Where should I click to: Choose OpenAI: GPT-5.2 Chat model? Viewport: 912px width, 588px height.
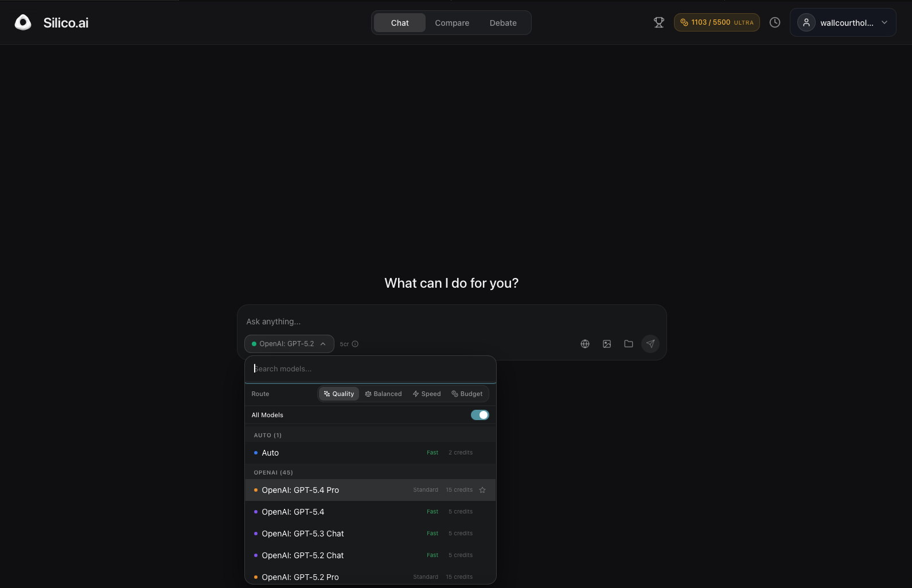pos(371,555)
